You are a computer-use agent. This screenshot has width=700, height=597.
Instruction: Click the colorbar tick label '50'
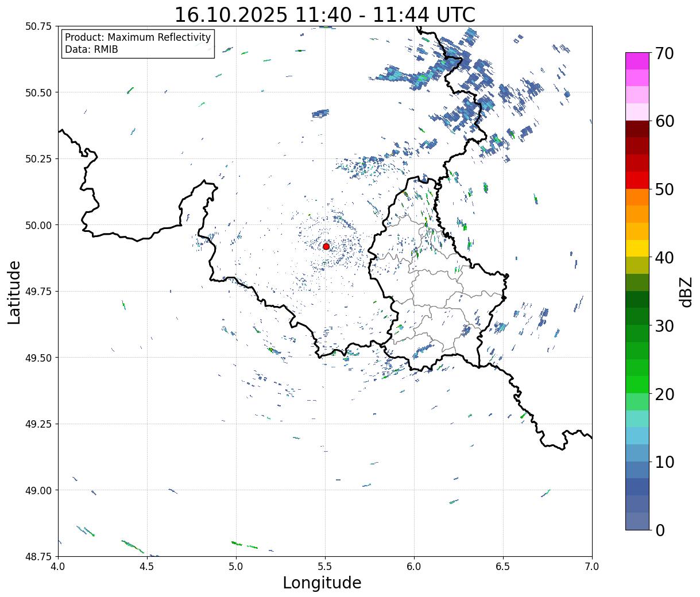click(x=664, y=189)
